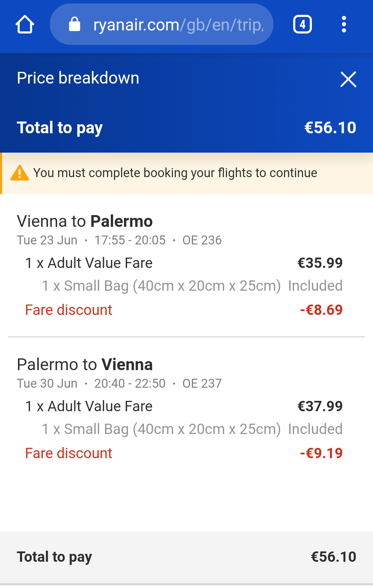Tap the padlock site security icon
The image size is (373, 588).
pos(75,24)
